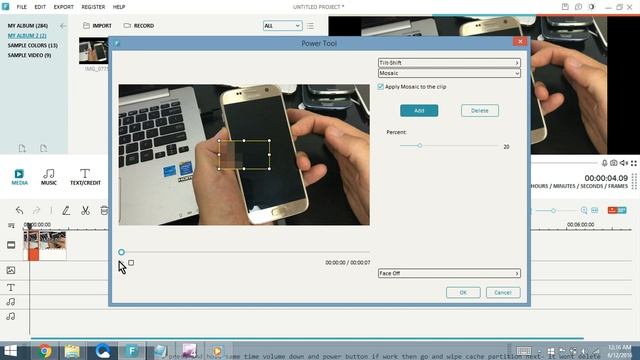This screenshot has width=640, height=360.
Task: Click the red export button
Action: (617, 210)
